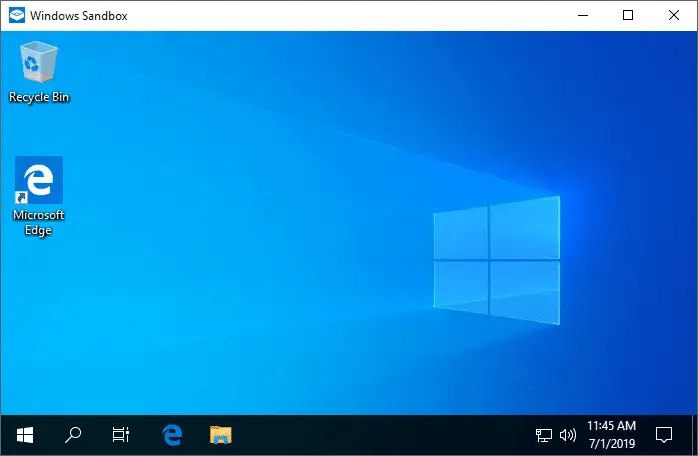Click the Windows Sandbox title text

pos(79,16)
